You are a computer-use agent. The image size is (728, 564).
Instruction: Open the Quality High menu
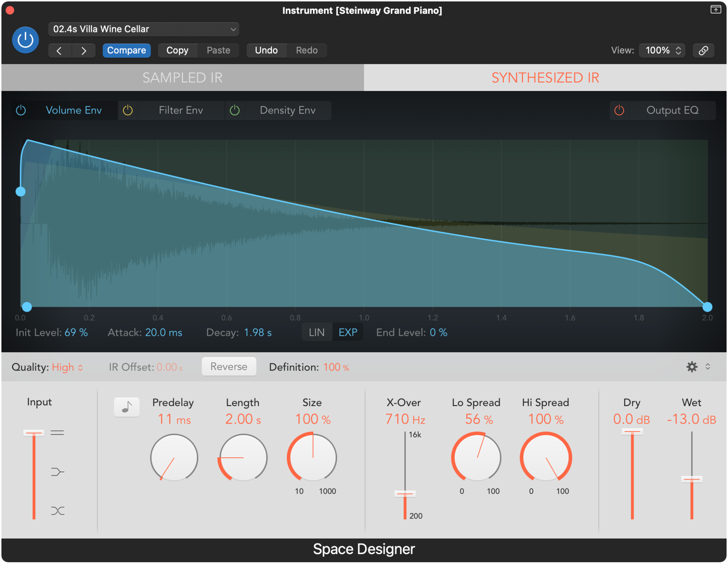pos(67,367)
